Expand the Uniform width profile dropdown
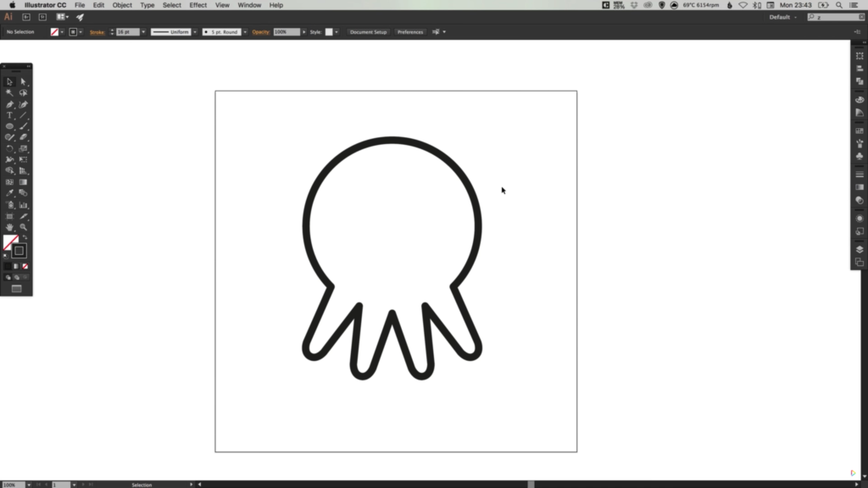 (195, 32)
